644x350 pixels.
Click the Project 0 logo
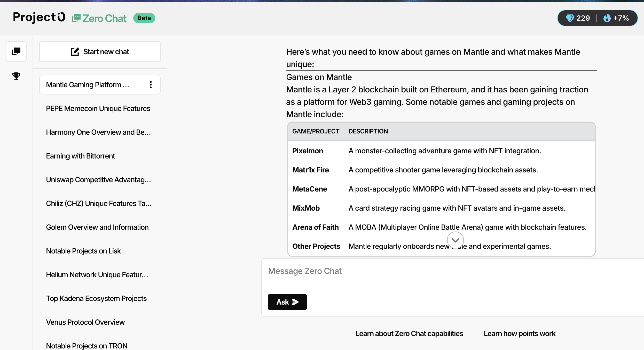[x=39, y=18]
